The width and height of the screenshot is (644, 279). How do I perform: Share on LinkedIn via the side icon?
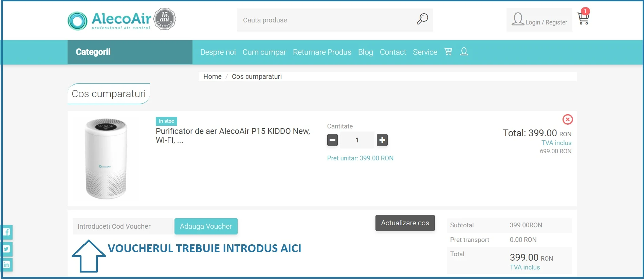(6, 265)
